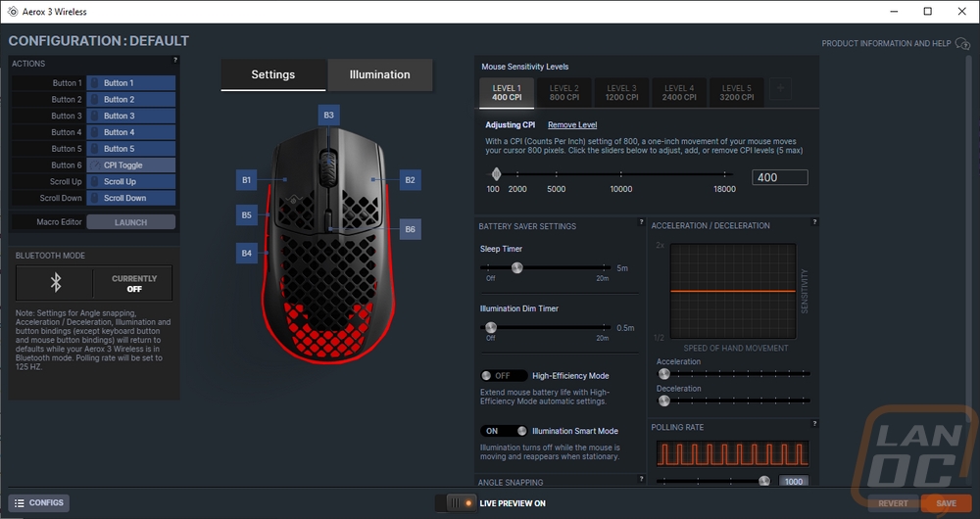Click the acceleration sensitivity graph
The height and width of the screenshot is (519, 980).
[733, 291]
